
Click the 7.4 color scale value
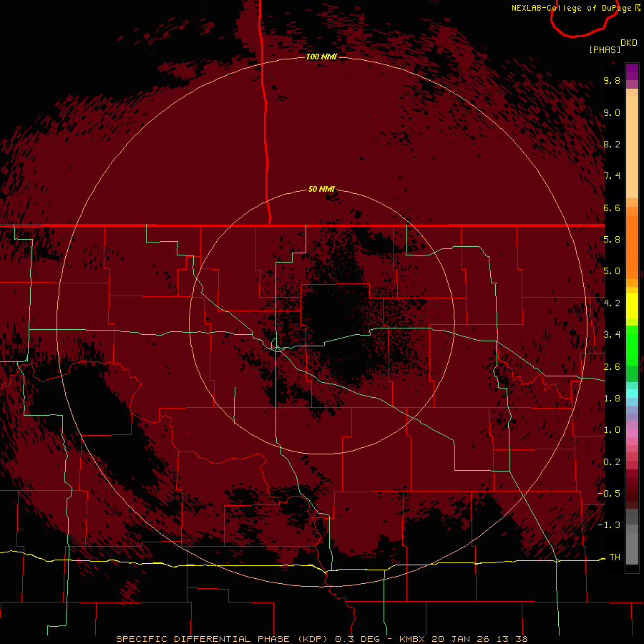[612, 176]
